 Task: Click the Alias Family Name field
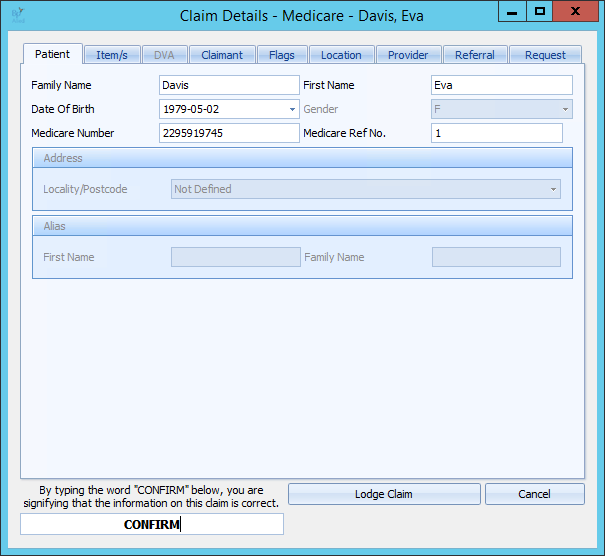(x=496, y=257)
